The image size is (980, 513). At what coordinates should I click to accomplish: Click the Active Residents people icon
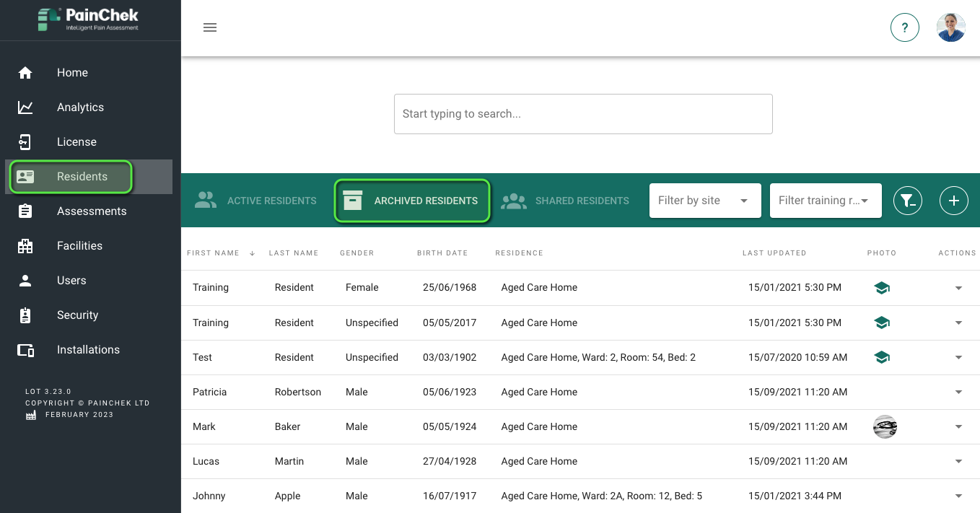(206, 201)
